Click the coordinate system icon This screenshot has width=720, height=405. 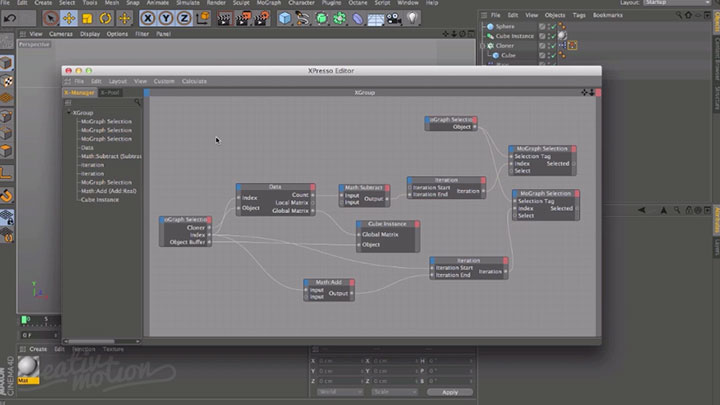pos(202,18)
